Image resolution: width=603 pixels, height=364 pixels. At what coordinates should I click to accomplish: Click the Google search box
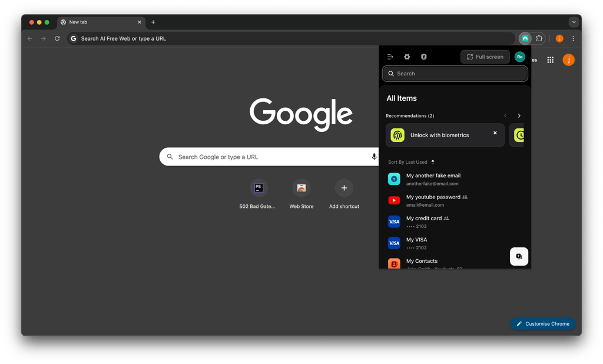click(269, 157)
